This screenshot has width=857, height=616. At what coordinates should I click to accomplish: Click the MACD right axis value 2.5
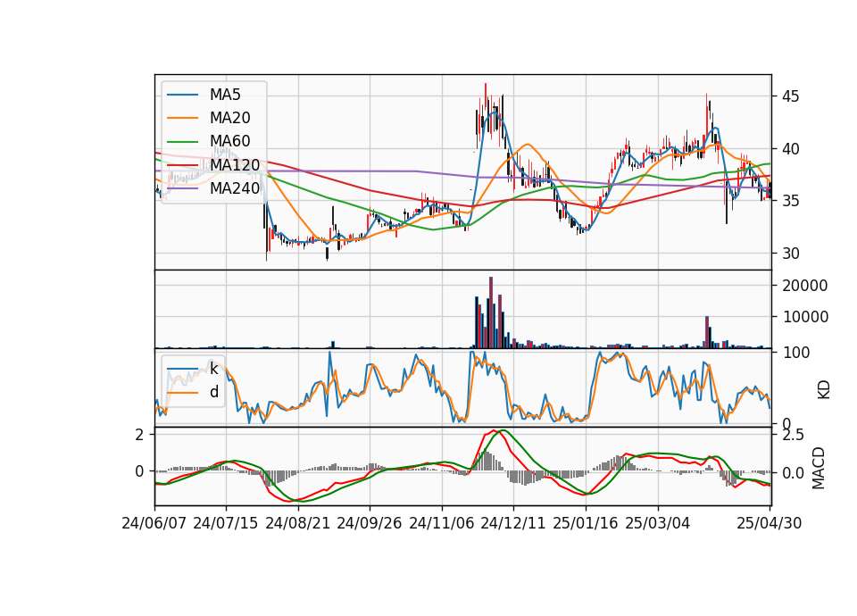tap(793, 436)
